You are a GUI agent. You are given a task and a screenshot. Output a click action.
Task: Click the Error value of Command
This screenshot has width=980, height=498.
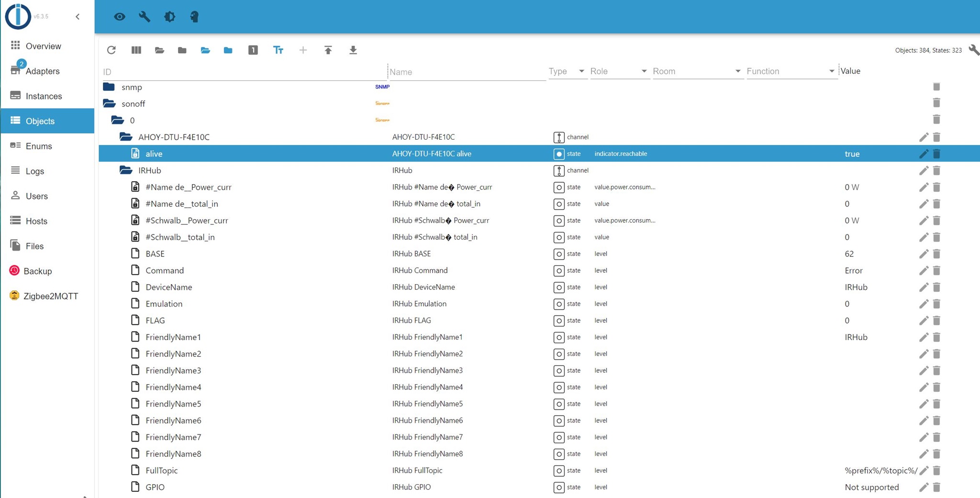coord(854,270)
